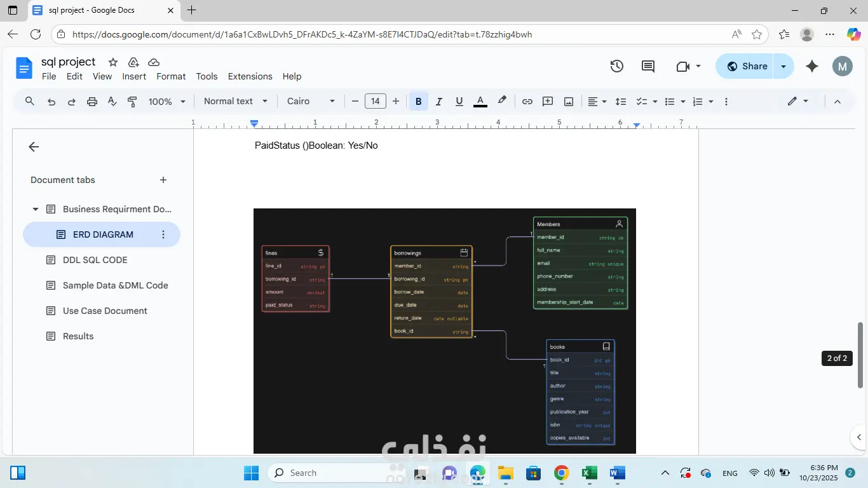Undo the last action
868x488 pixels.
(x=51, y=102)
